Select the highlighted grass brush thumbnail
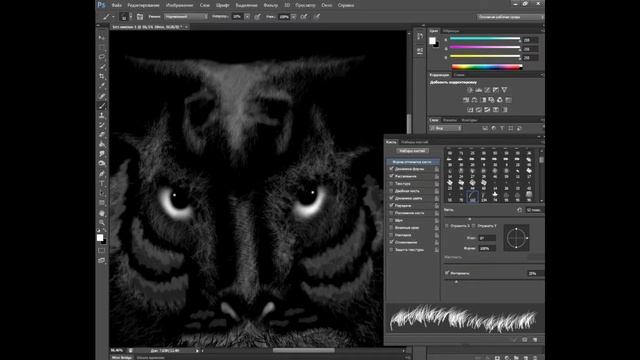640x360 pixels. click(472, 198)
